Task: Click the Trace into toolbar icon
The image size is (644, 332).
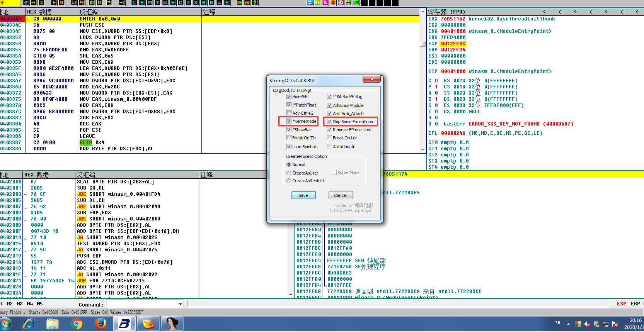Action: (x=92, y=3)
